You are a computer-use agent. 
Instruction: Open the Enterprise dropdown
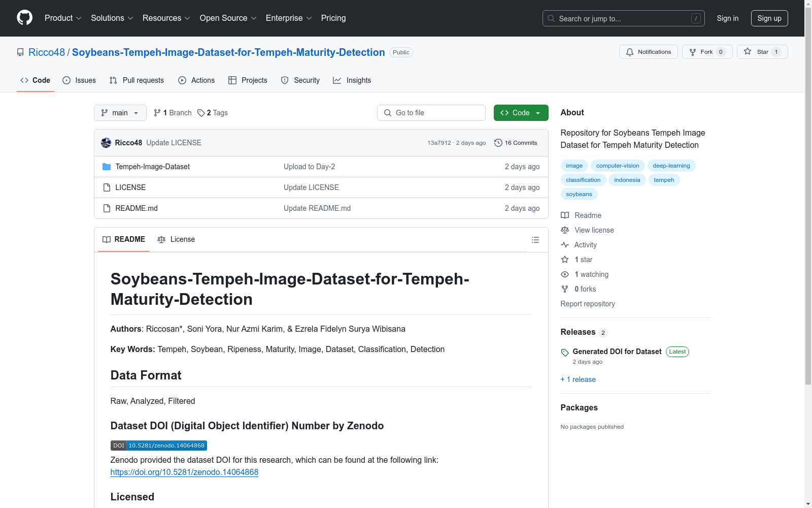(x=289, y=18)
